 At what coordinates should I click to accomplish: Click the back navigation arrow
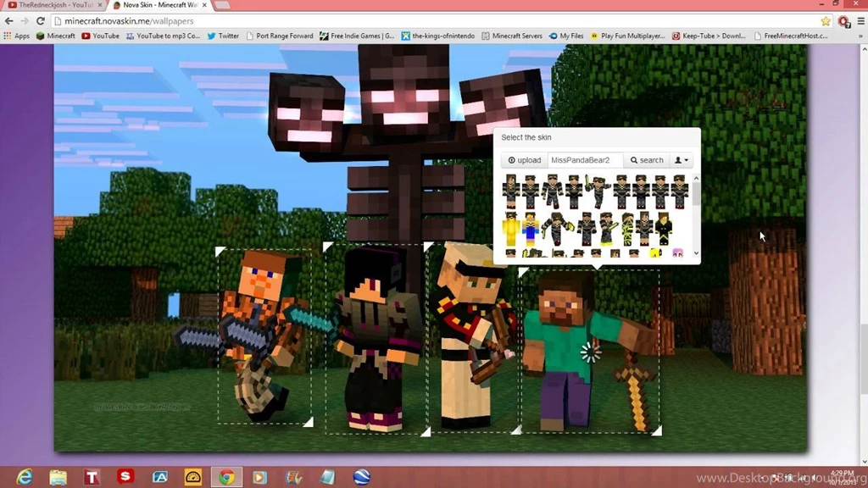[8, 20]
